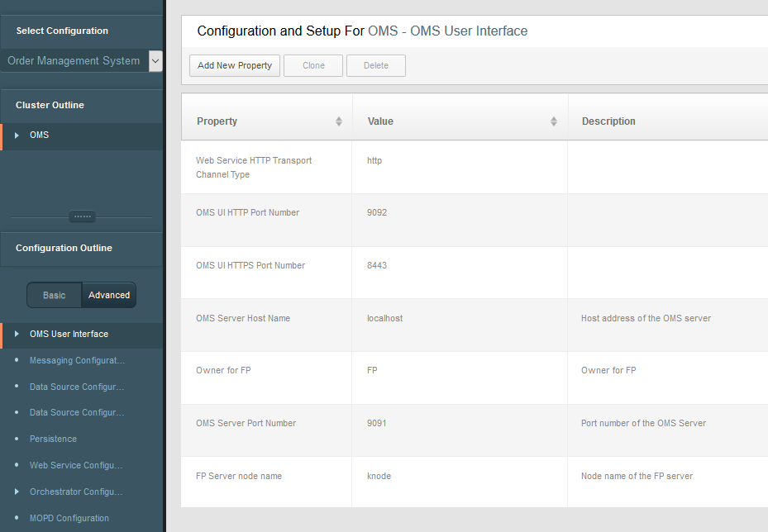Viewport: 768px width, 532px height.
Task: Select the Persistence outline item
Action: coord(53,439)
